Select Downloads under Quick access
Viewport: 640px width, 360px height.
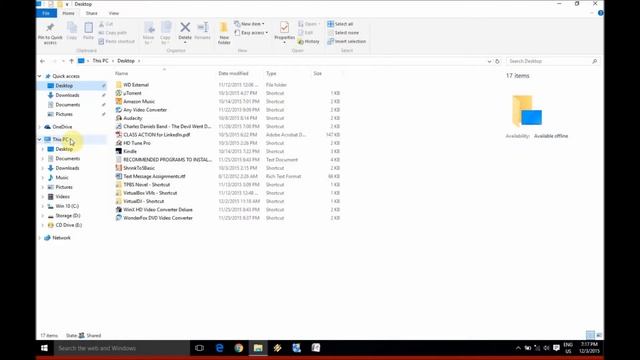click(x=67, y=95)
